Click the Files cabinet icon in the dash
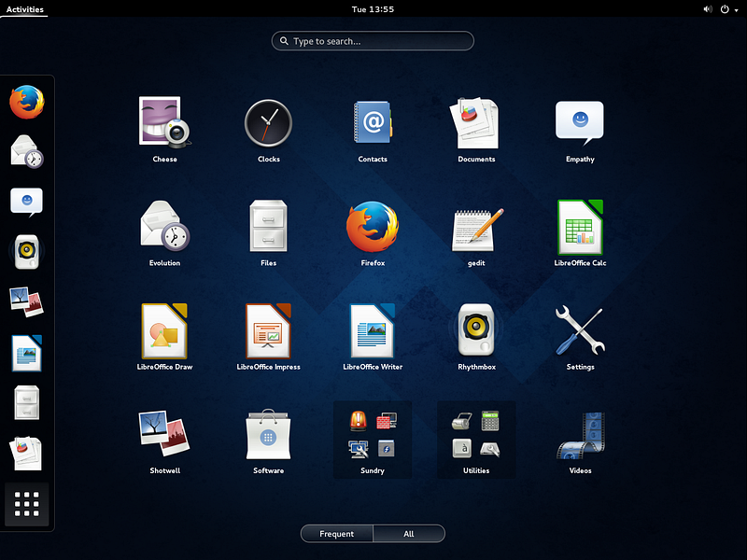747x560 pixels. coord(27,403)
